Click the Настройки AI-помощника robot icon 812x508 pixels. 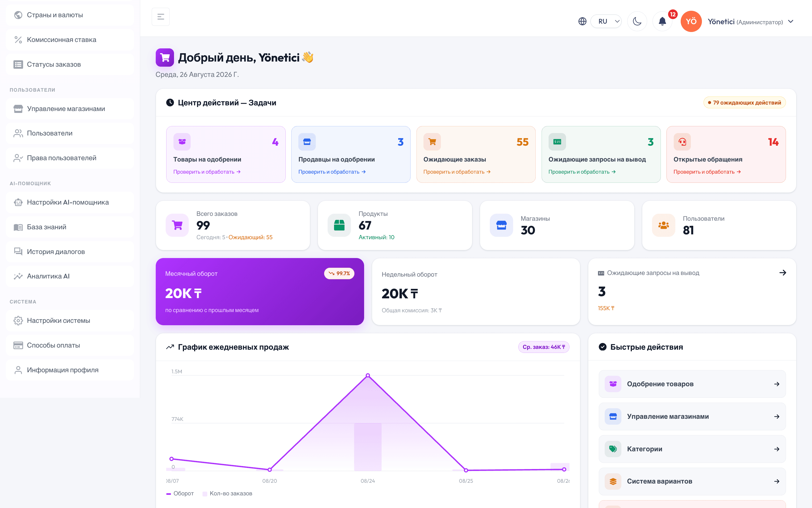coord(18,202)
